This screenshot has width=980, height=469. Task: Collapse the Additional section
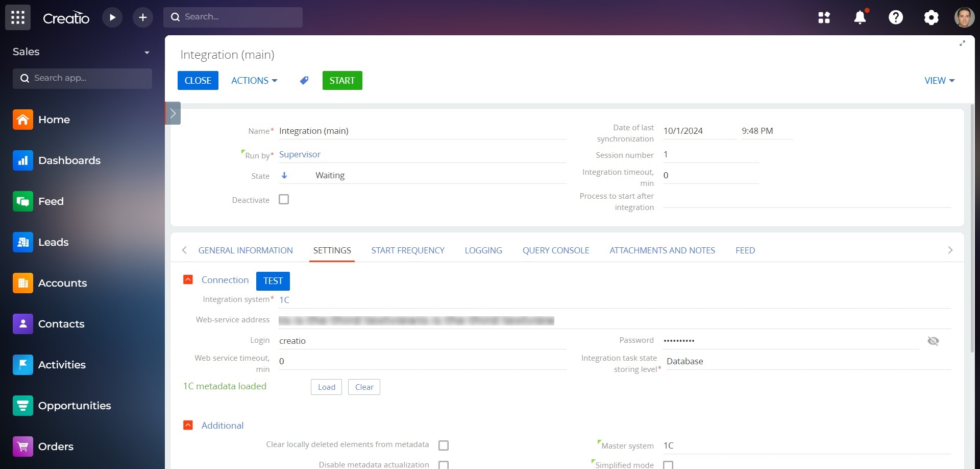188,425
